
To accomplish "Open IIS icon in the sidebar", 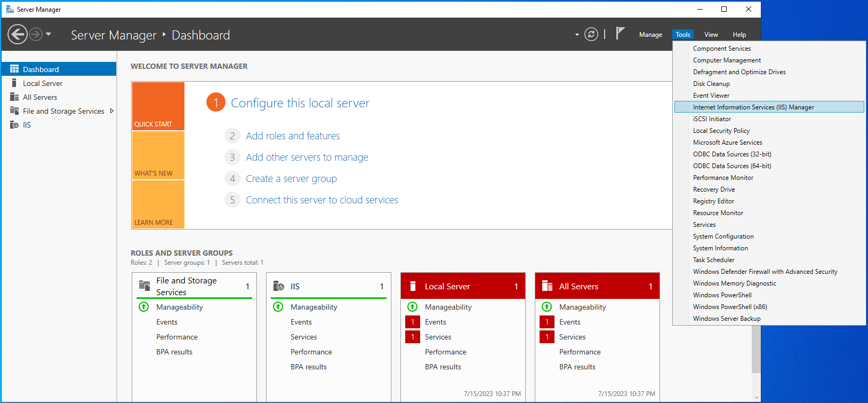I will 14,124.
